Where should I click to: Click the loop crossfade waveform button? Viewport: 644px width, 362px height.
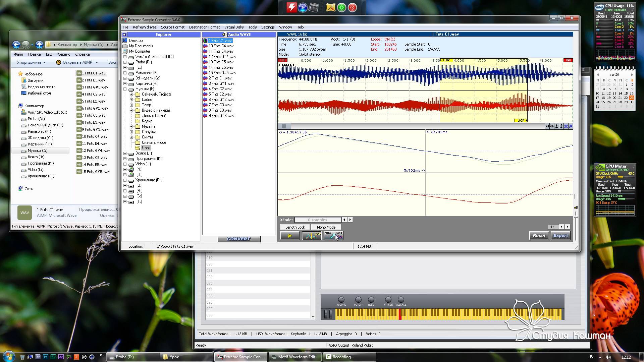tap(312, 236)
